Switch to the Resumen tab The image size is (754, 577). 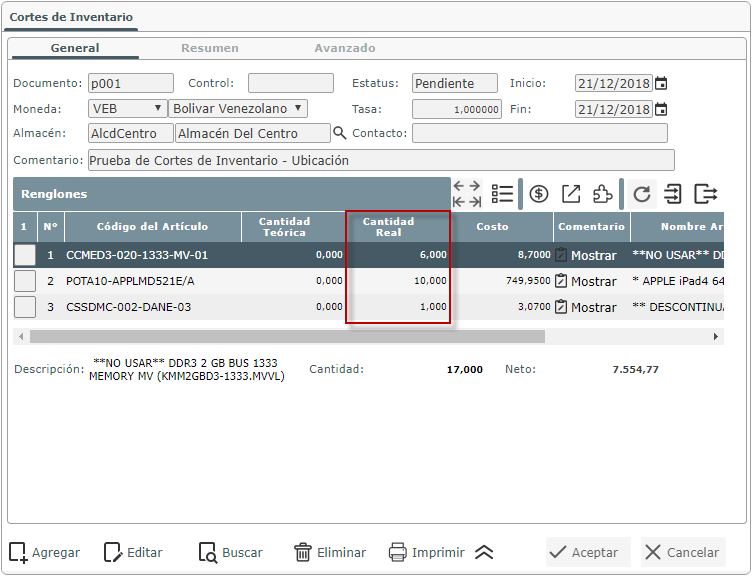[x=209, y=48]
